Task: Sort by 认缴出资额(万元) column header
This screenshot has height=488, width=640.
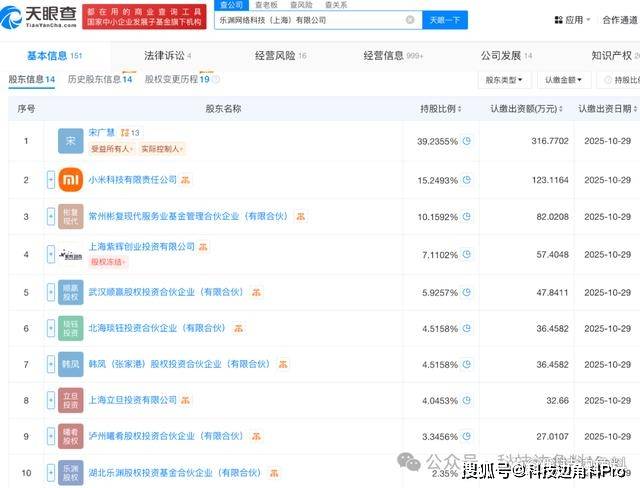Action: click(x=526, y=109)
